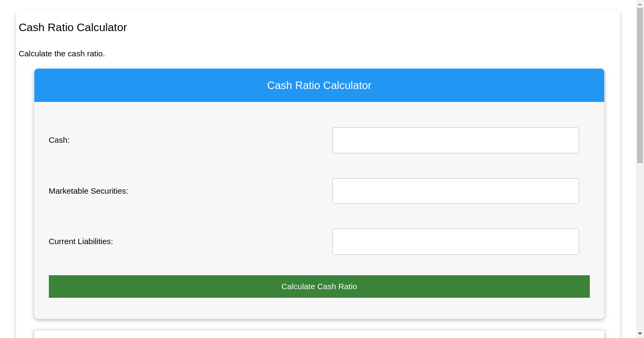The height and width of the screenshot is (338, 644).
Task: Click the Current Liabilities input field
Action: pos(455,241)
